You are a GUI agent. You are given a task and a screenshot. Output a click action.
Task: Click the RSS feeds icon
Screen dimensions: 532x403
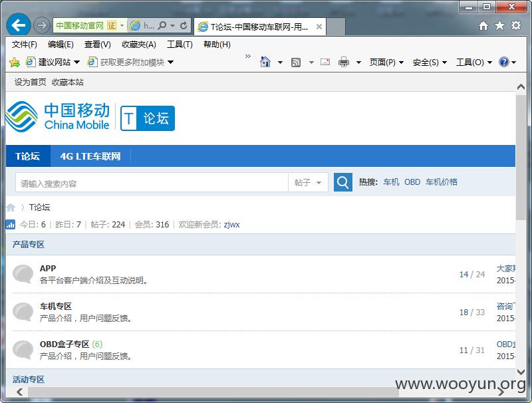coord(296,63)
